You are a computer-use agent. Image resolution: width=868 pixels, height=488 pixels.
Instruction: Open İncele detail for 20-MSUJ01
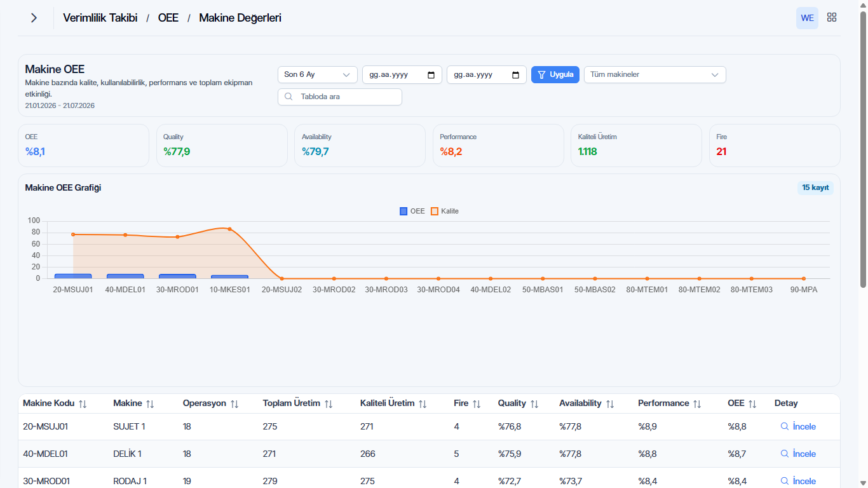click(x=798, y=426)
